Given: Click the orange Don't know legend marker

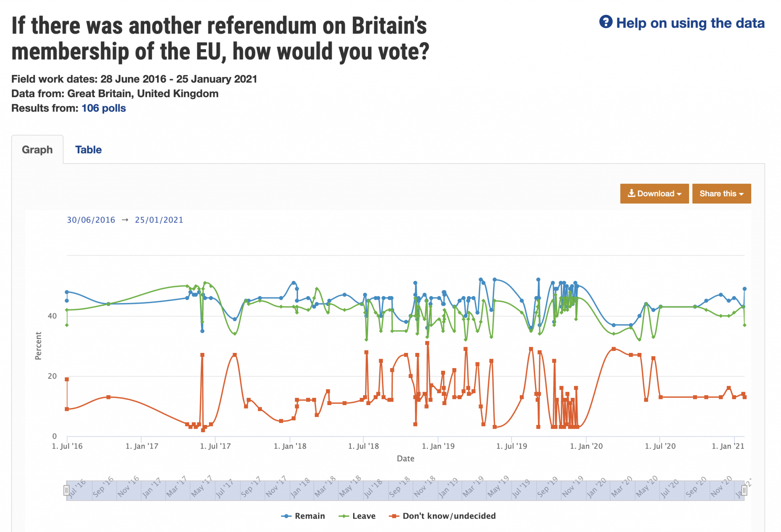Looking at the screenshot, I should point(394,516).
